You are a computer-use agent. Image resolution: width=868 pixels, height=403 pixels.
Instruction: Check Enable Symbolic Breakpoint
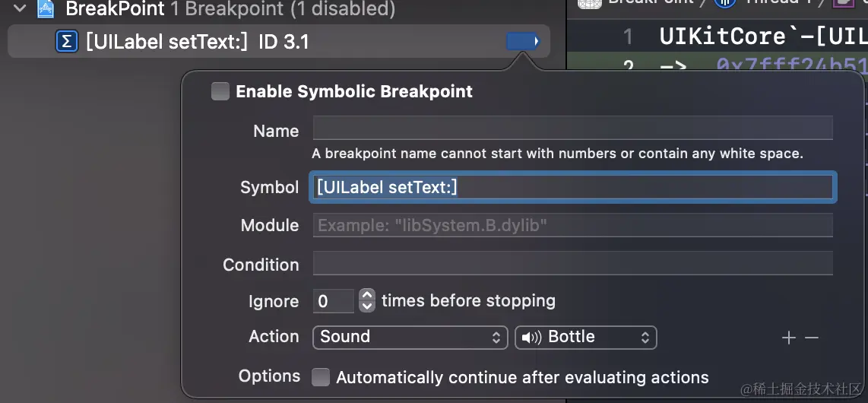pos(220,92)
